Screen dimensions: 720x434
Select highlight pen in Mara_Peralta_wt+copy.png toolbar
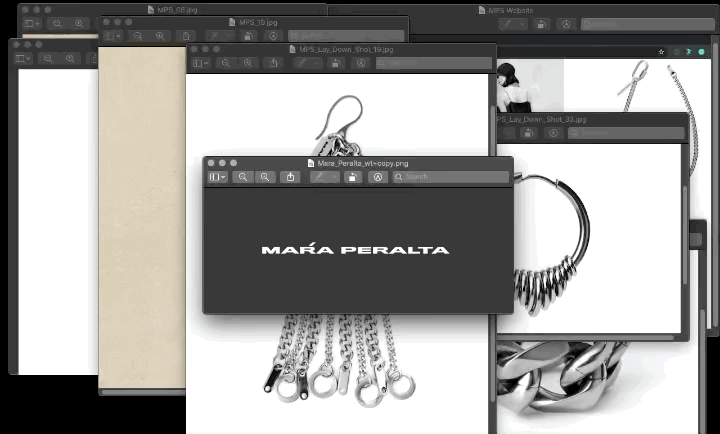(320, 177)
